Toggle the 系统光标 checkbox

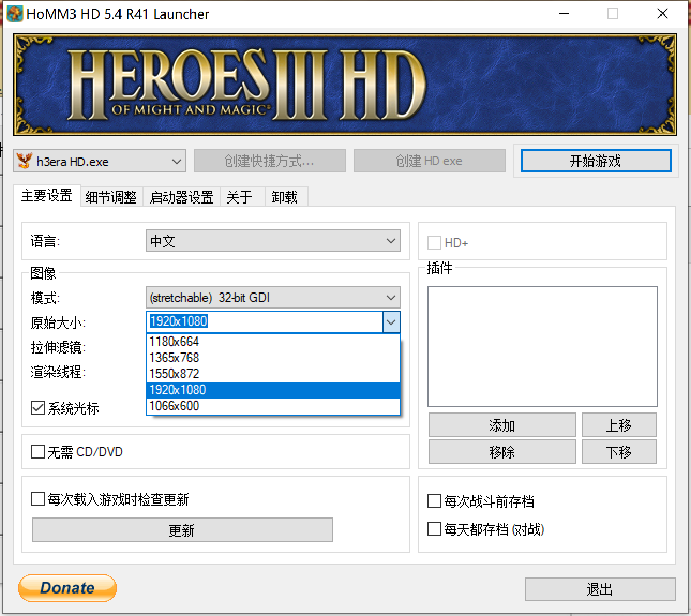pos(38,408)
